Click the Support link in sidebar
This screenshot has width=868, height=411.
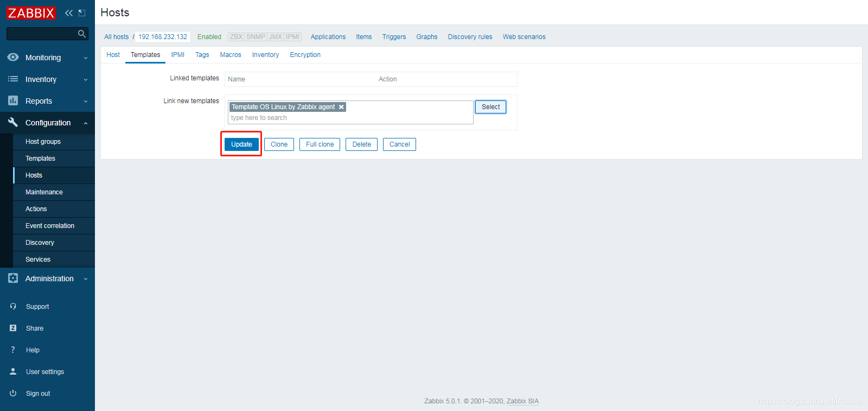tap(37, 307)
